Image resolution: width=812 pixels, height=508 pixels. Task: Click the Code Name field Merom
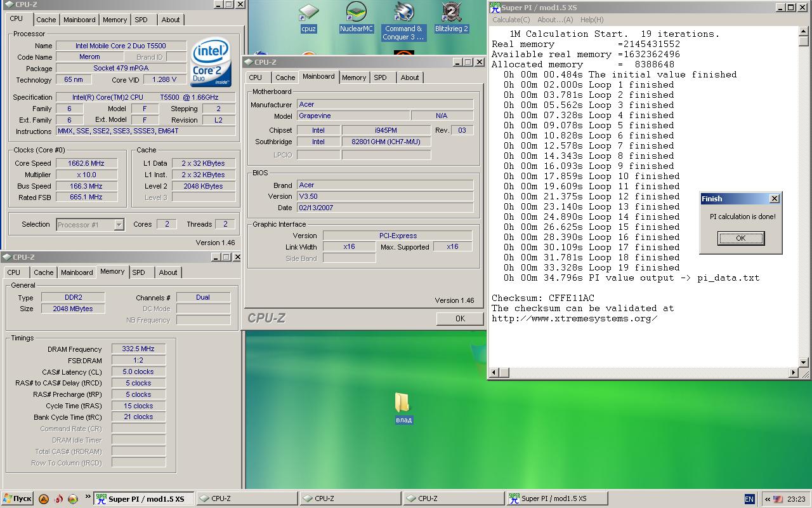(x=89, y=57)
